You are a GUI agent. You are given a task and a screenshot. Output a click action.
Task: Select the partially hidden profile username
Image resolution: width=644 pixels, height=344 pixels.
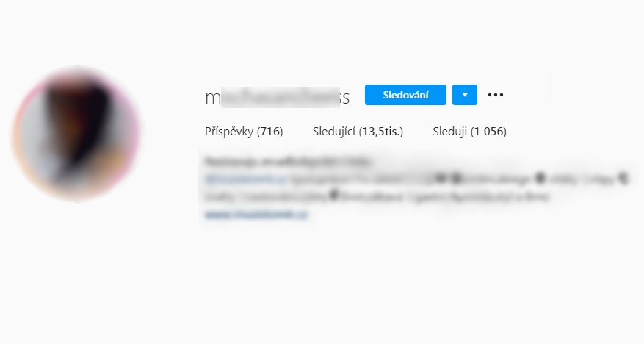[278, 98]
